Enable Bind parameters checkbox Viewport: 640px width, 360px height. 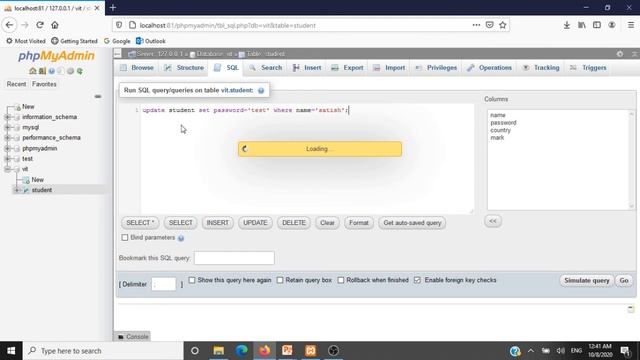125,238
